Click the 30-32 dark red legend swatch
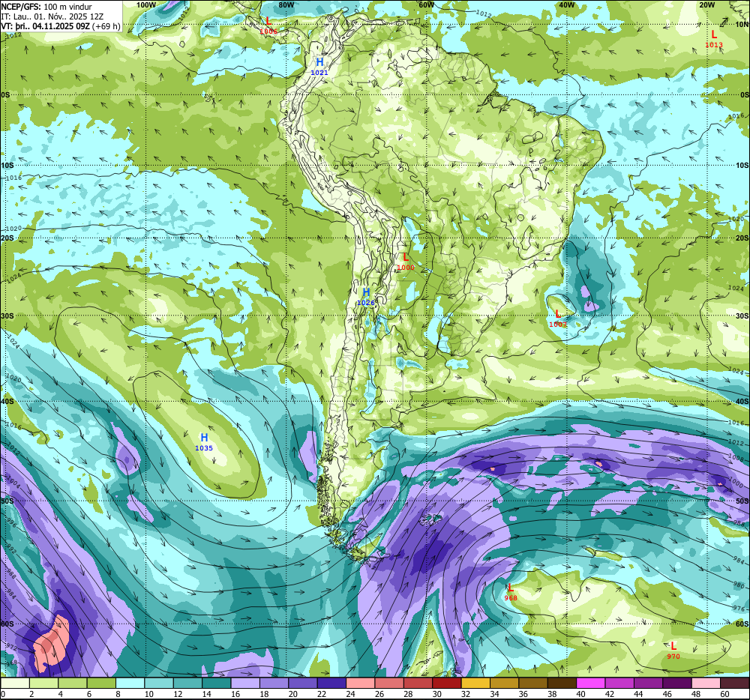The image size is (750, 700). pos(447,683)
